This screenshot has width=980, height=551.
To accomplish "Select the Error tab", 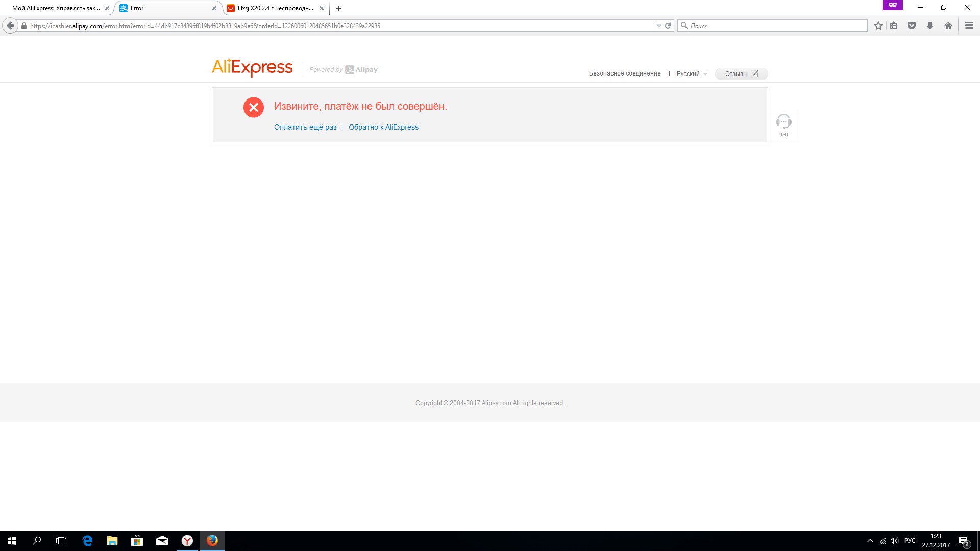I will 167,8.
